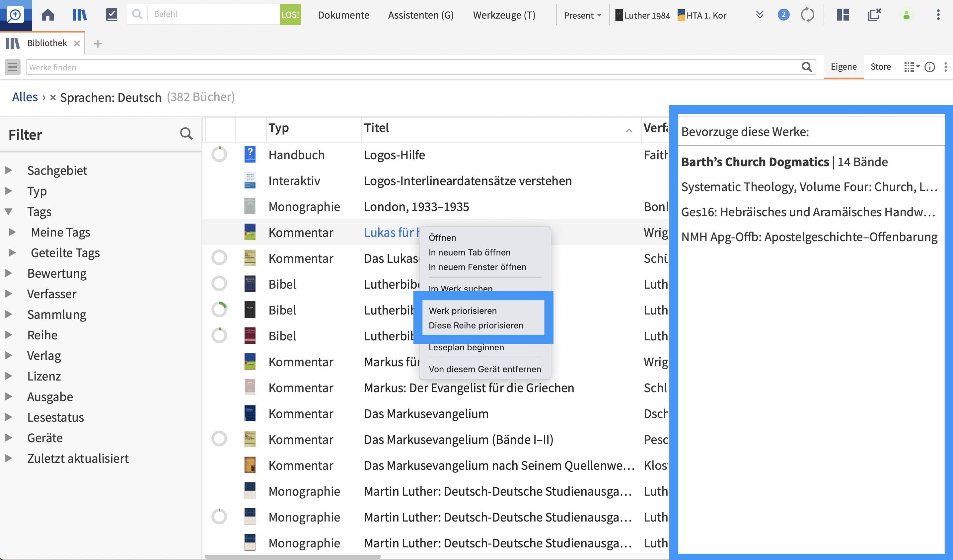The width and height of the screenshot is (953, 560).
Task: Expand Geteilte Tags
Action: point(13,252)
